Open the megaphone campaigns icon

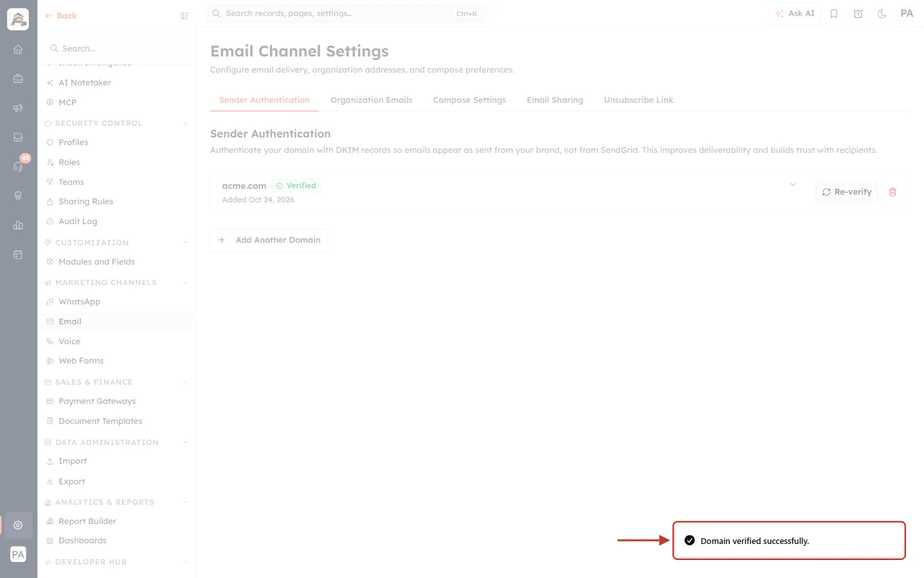coord(18,108)
